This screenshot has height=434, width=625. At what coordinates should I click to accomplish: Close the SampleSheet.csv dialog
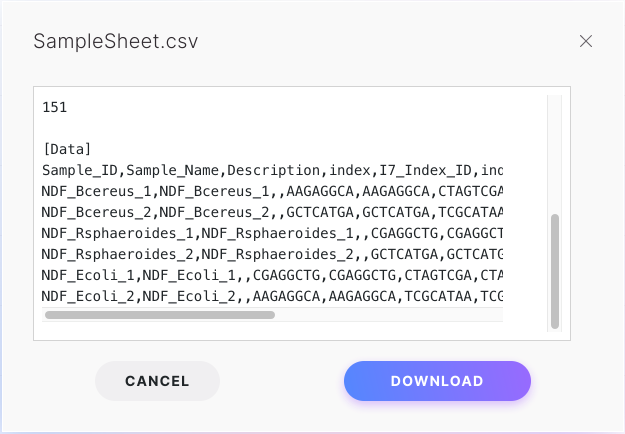[x=586, y=41]
